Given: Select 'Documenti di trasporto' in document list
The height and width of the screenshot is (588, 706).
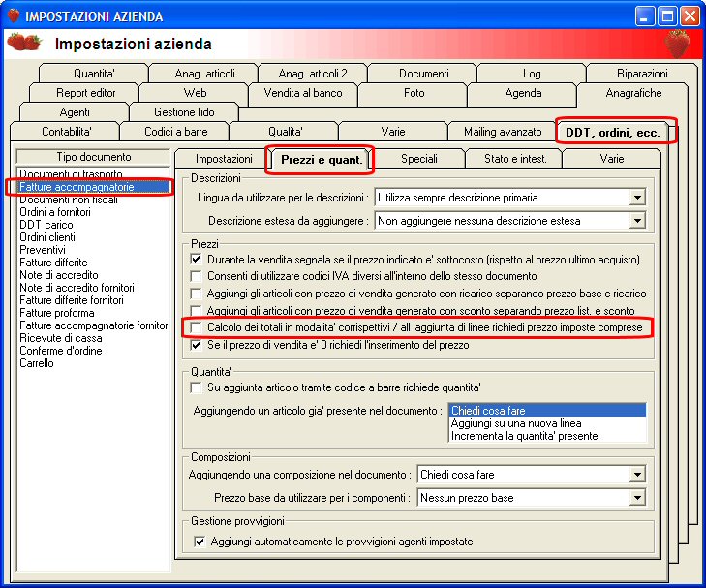Looking at the screenshot, I should tap(94, 173).
